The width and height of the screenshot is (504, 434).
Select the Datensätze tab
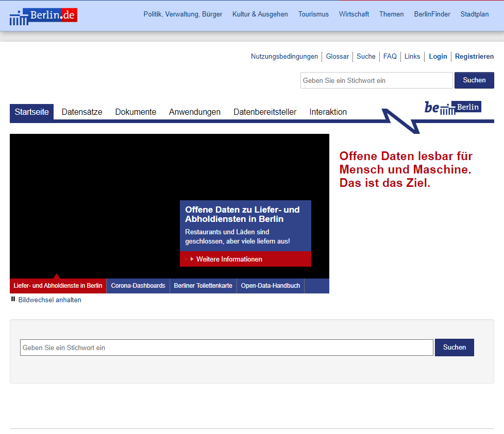point(82,112)
